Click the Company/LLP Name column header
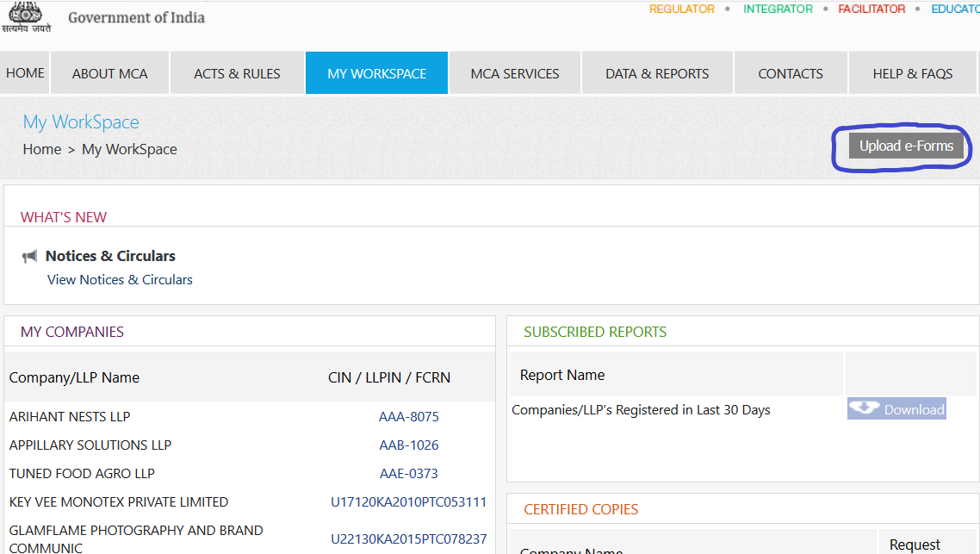This screenshot has height=554, width=980. coord(74,377)
